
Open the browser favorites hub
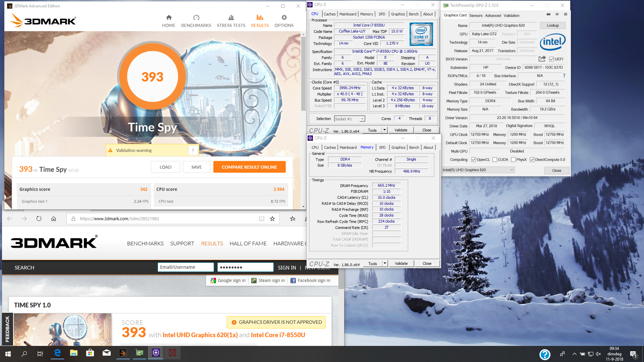pos(292,219)
